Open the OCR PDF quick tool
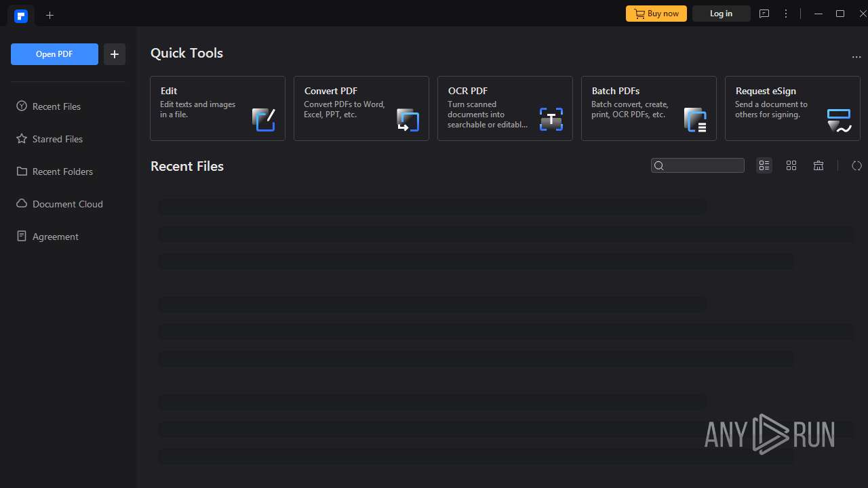868x488 pixels. [x=505, y=108]
